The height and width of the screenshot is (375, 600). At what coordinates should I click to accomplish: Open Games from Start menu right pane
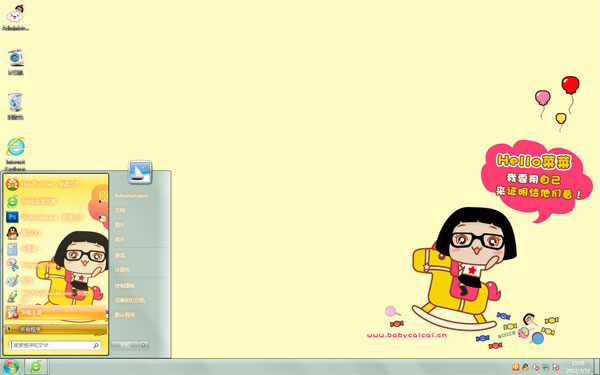point(120,255)
